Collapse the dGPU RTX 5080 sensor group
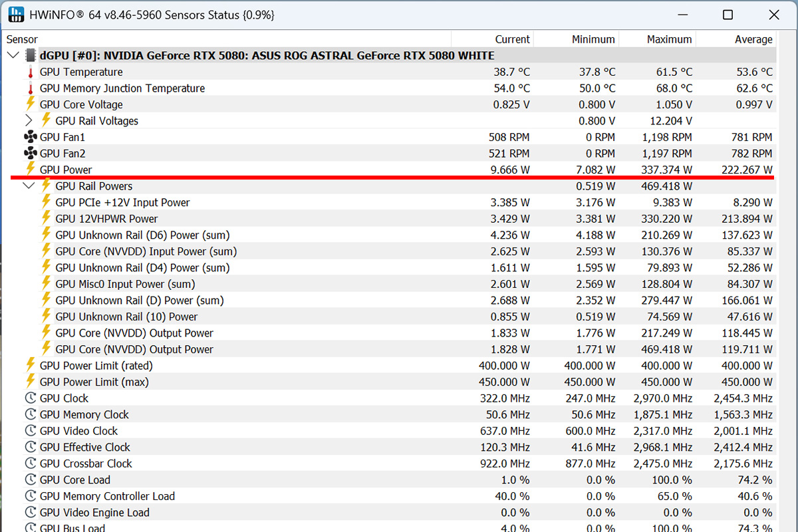798x532 pixels. click(13, 56)
